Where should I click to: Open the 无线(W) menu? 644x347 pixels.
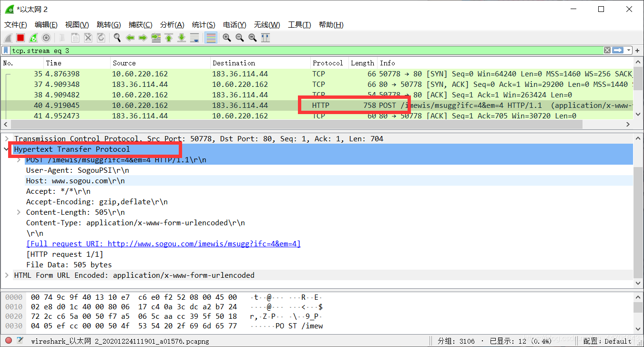[267, 25]
